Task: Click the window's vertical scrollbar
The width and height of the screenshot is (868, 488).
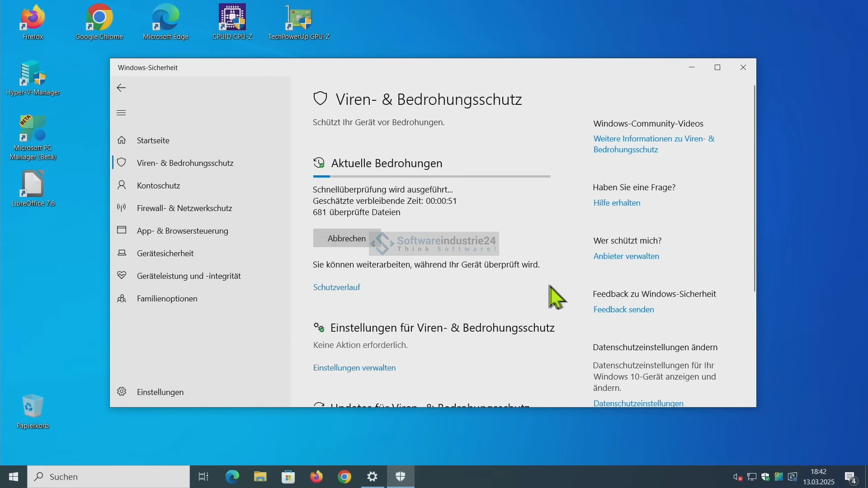Action: click(754, 188)
